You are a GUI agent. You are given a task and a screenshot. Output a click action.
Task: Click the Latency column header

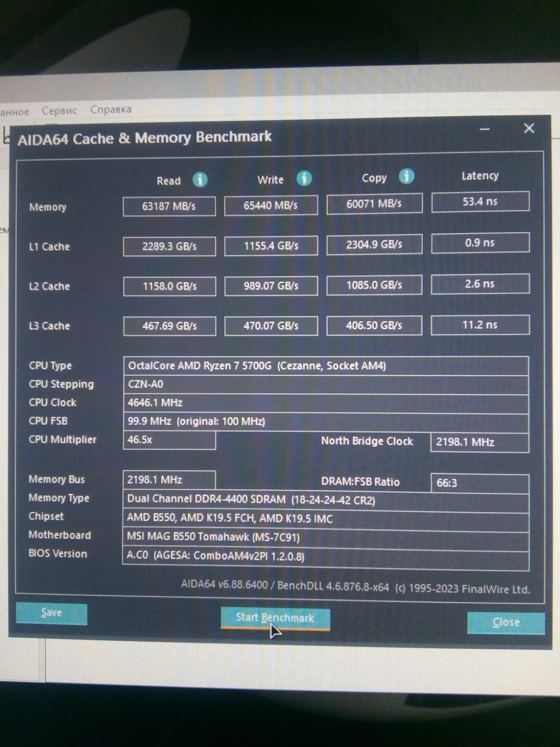pyautogui.click(x=480, y=176)
